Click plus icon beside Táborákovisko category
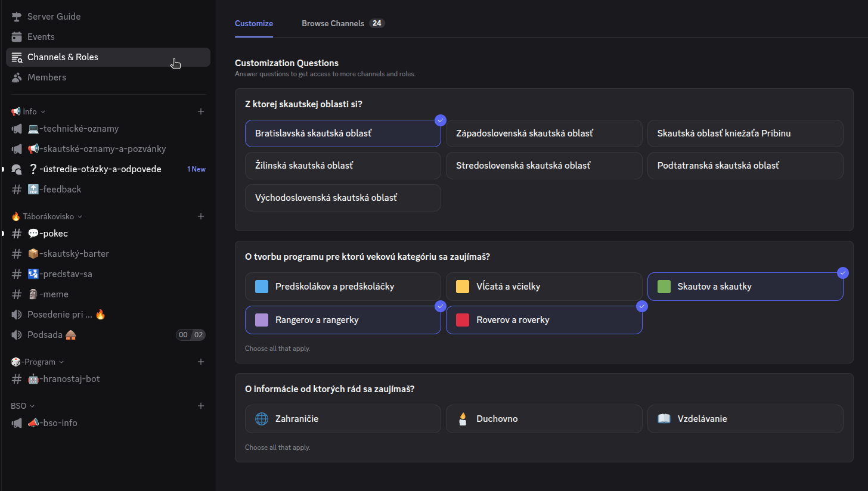 pos(201,216)
